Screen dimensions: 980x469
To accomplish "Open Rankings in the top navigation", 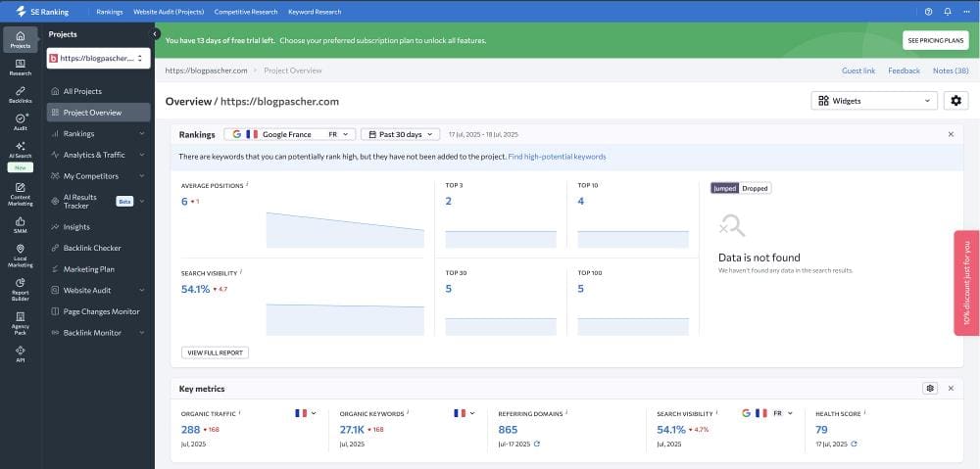I will coord(110,12).
